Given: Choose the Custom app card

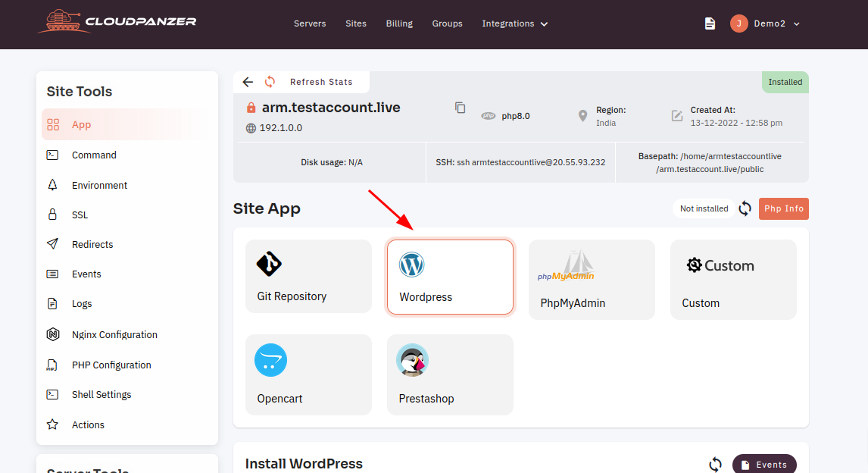Looking at the screenshot, I should click(733, 280).
